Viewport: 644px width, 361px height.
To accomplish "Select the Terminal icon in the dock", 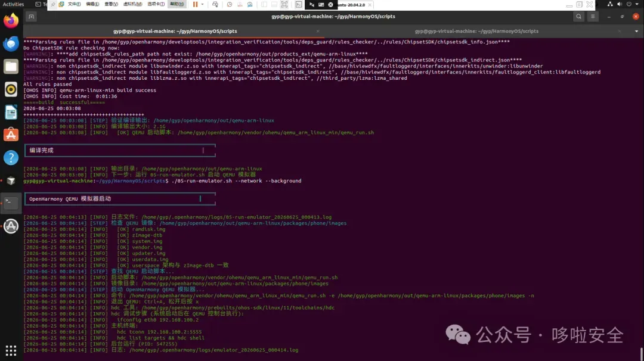I will (x=11, y=203).
